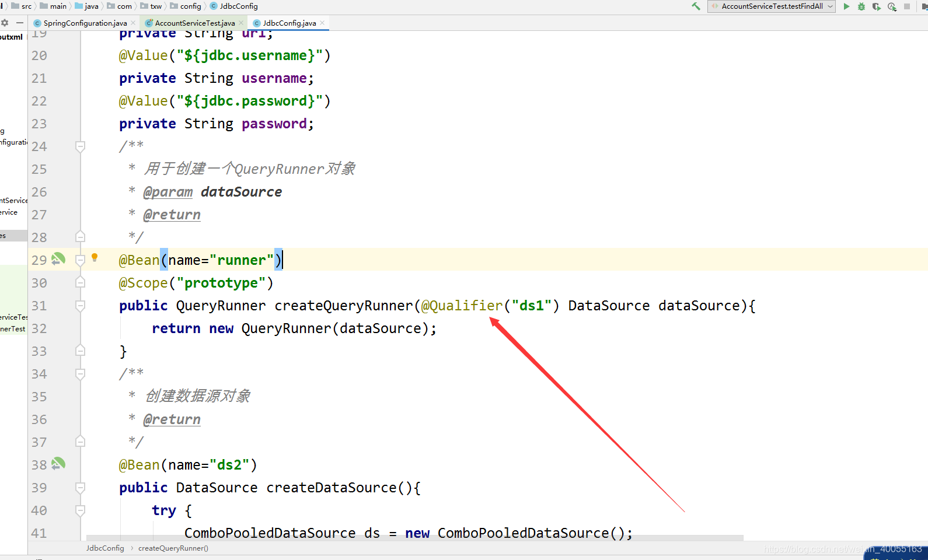This screenshot has height=560, width=928.
Task: Open project panel settings gear icon
Action: (x=5, y=23)
